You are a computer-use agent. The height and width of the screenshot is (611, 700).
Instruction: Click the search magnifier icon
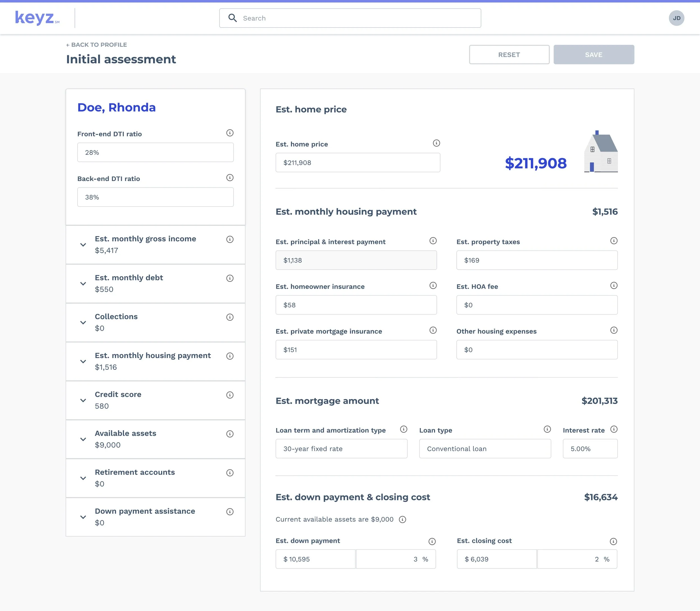(232, 18)
